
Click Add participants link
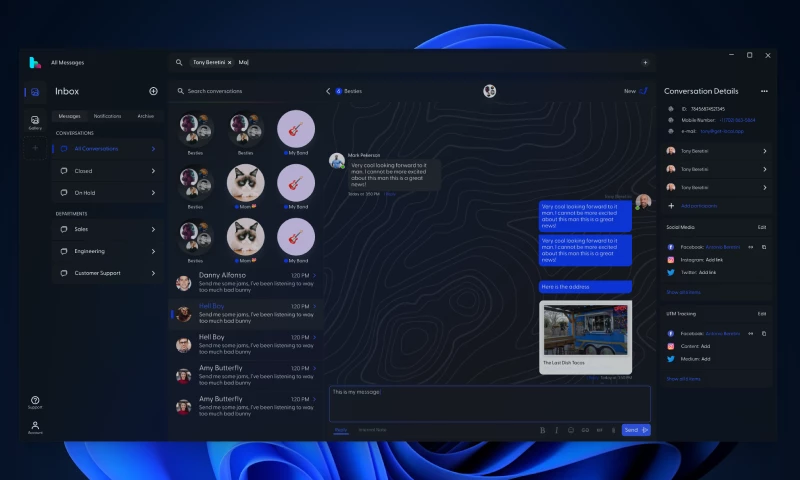699,205
